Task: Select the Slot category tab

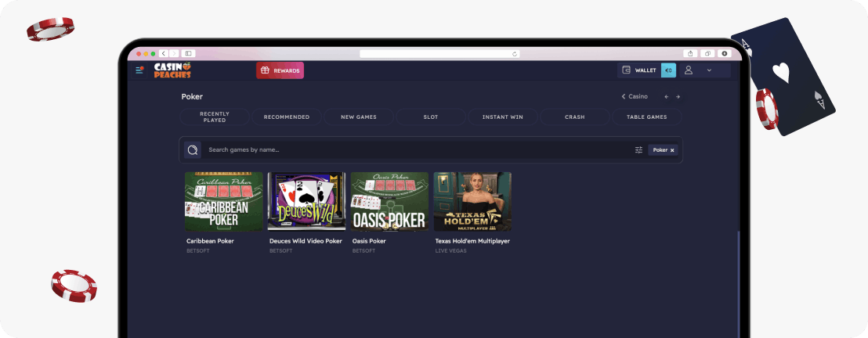Action: coord(431,117)
